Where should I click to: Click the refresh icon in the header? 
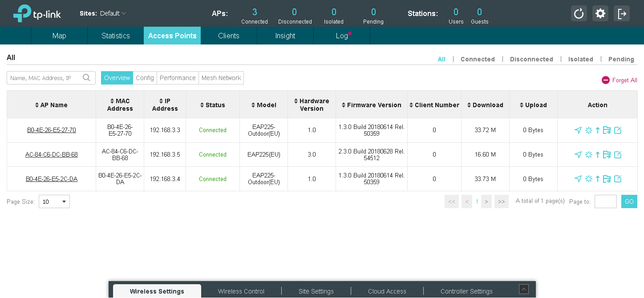coord(579,13)
